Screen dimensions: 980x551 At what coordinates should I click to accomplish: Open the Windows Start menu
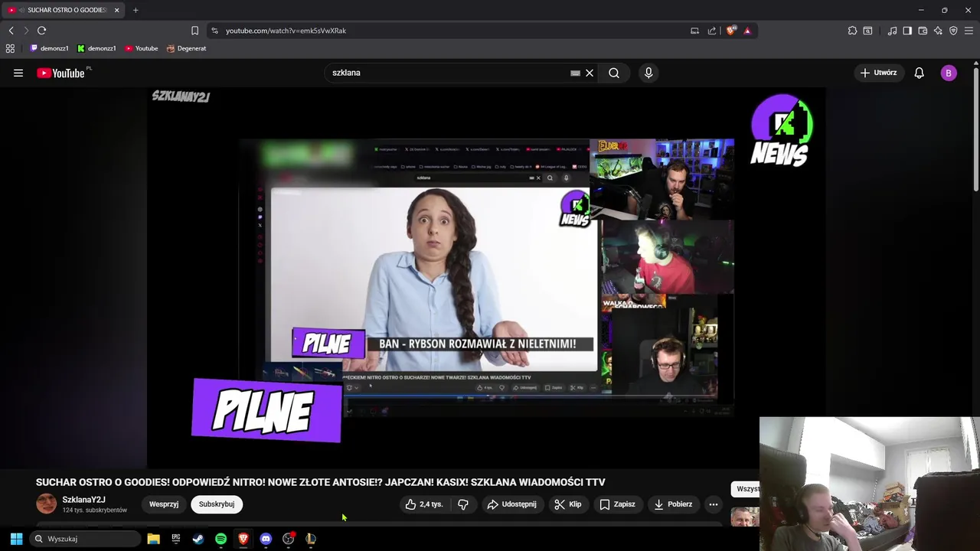16,539
